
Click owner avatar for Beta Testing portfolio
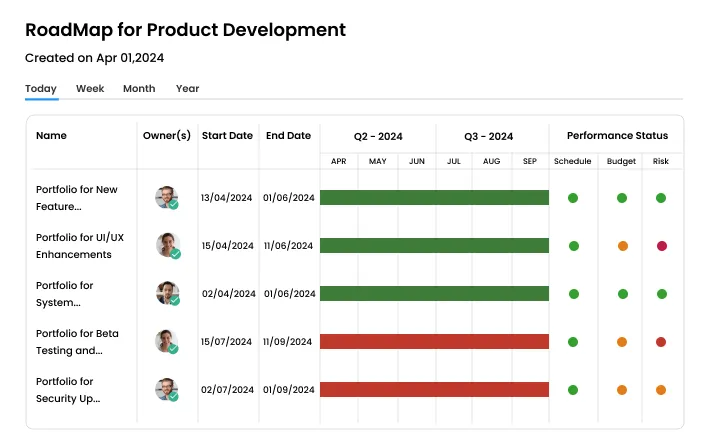click(166, 341)
